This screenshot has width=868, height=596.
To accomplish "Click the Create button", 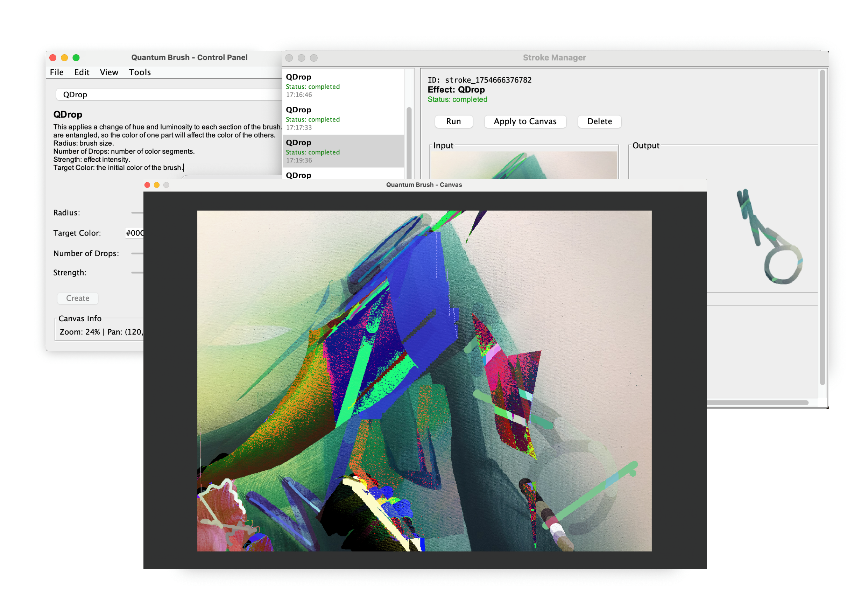I will tap(78, 298).
